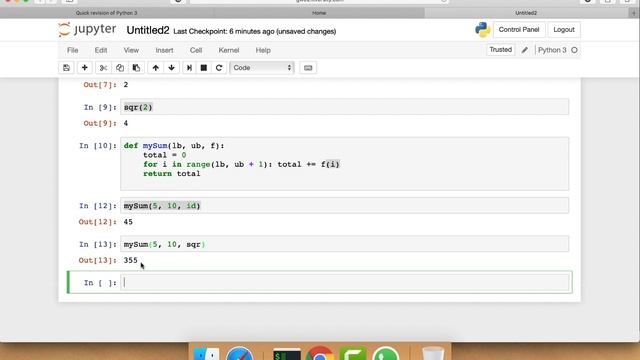
Task: Cut selected cells with the scissors icon
Action: point(103,68)
